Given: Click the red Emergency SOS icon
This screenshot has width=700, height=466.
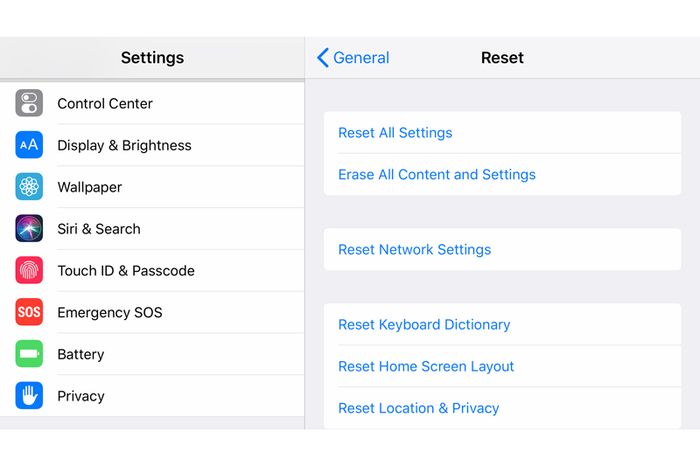Looking at the screenshot, I should [x=29, y=313].
